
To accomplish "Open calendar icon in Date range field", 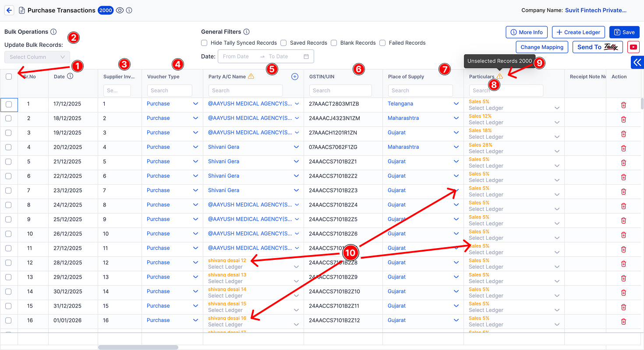I will 306,56.
